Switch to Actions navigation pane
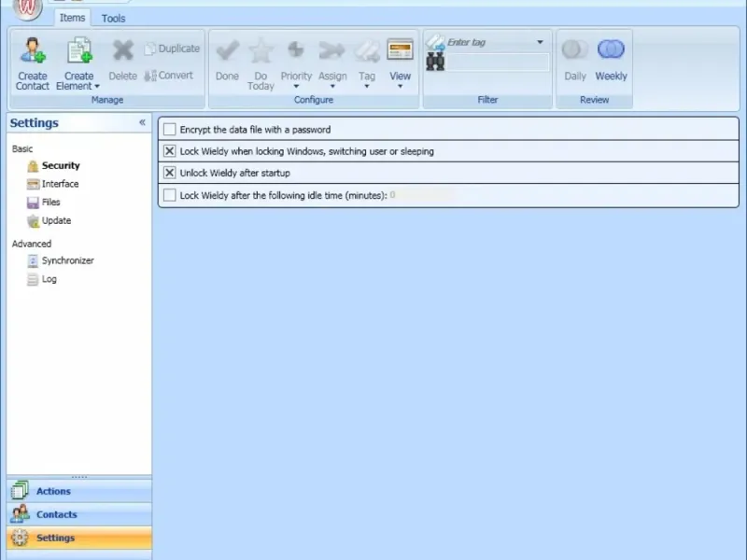747x560 pixels. click(x=79, y=491)
